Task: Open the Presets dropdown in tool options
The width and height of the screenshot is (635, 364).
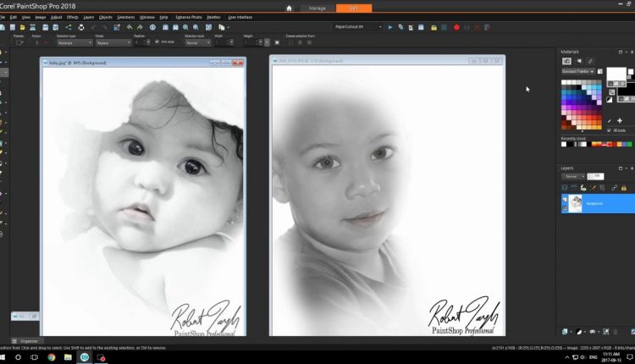Action: 19,42
